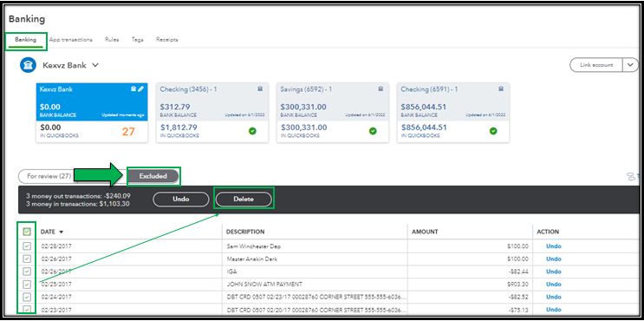The width and height of the screenshot is (644, 321).
Task: Select the Excluded tab
Action: click(153, 176)
